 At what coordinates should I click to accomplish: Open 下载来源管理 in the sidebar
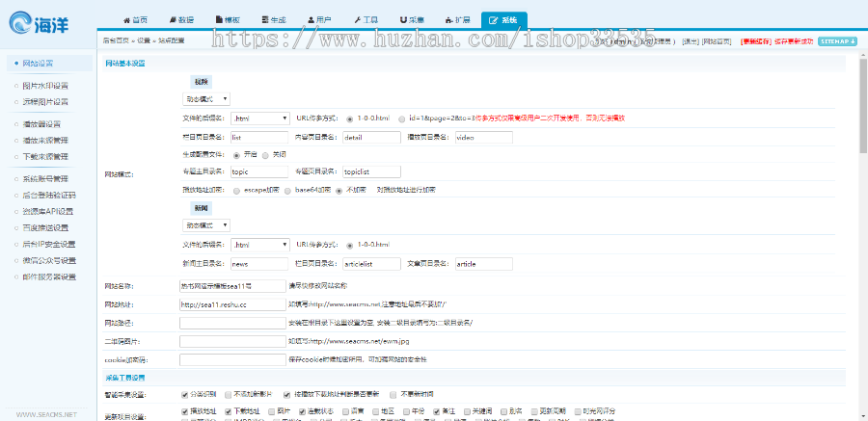45,157
